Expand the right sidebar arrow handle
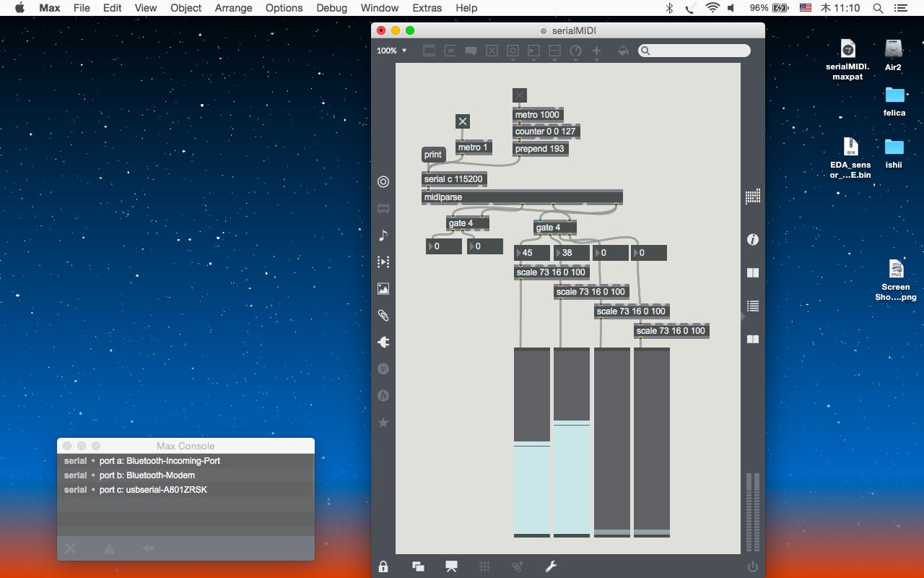 click(x=743, y=316)
